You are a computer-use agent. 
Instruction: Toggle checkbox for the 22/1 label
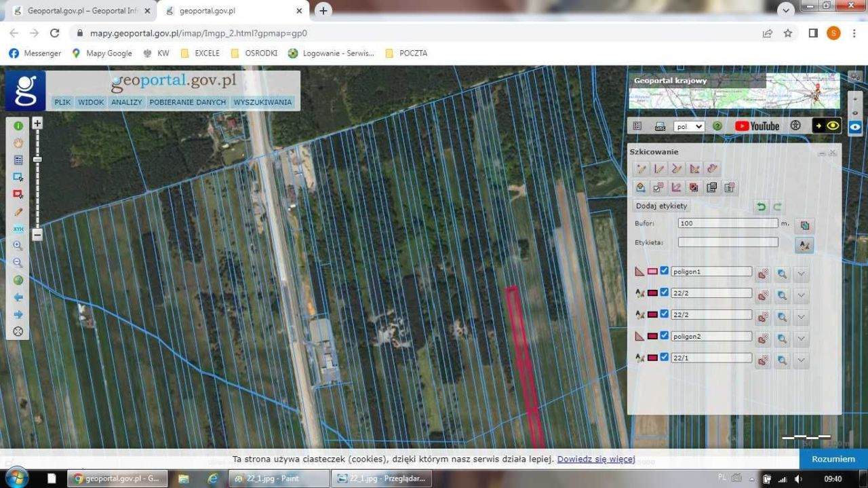(x=665, y=357)
